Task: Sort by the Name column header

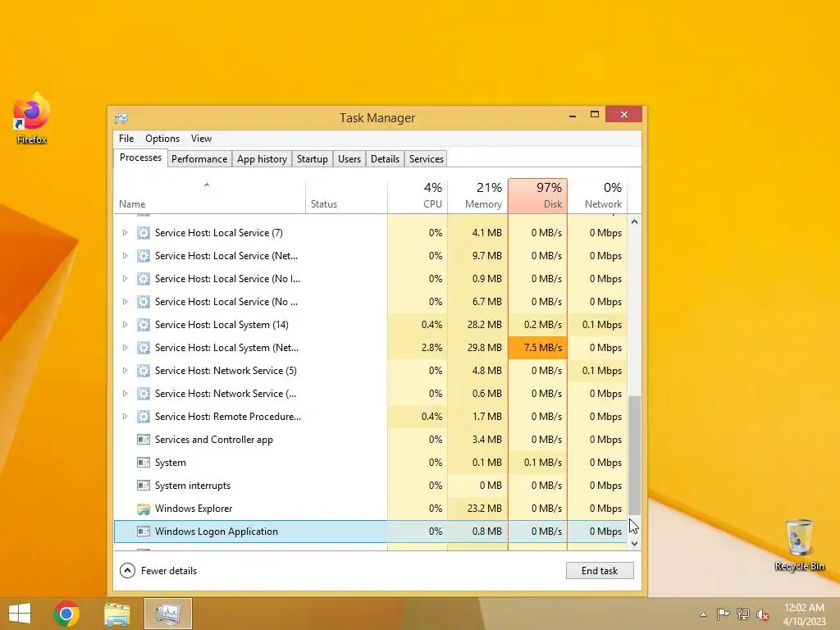Action: (209, 196)
